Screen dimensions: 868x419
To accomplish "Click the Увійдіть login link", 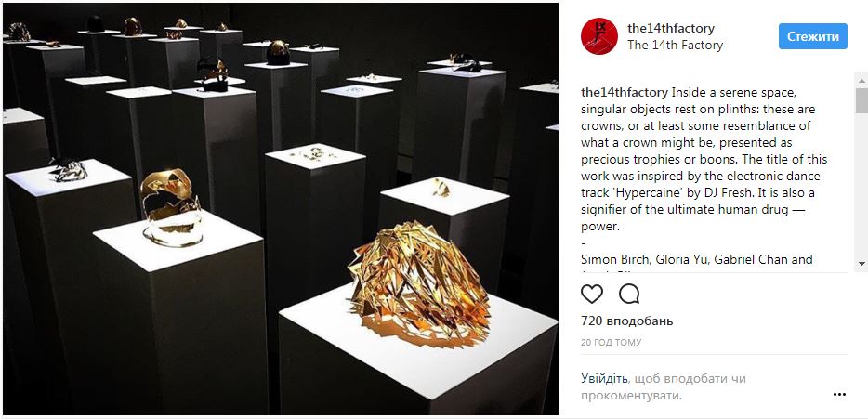I will (x=604, y=379).
